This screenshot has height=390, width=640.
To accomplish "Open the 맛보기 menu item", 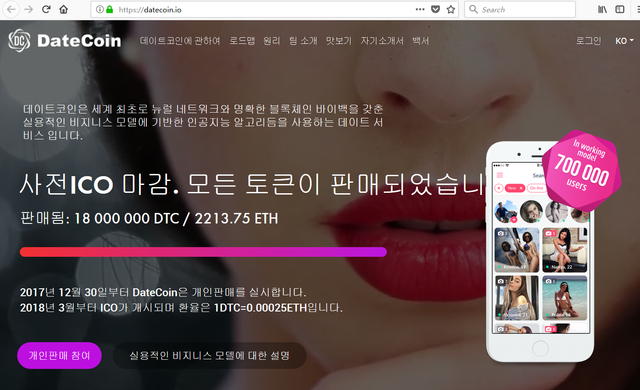I will pos(339,41).
